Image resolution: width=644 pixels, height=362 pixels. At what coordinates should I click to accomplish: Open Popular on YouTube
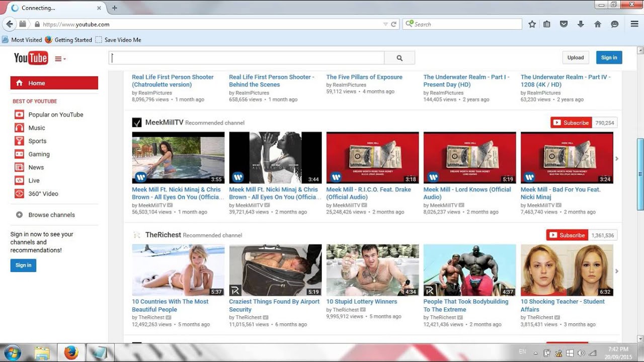pyautogui.click(x=55, y=115)
